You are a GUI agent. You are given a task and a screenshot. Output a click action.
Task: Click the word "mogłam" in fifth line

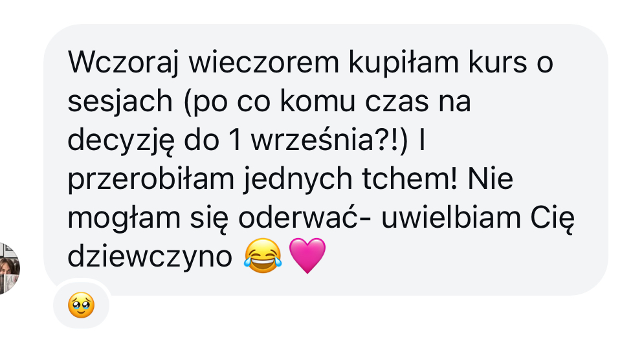pyautogui.click(x=124, y=219)
